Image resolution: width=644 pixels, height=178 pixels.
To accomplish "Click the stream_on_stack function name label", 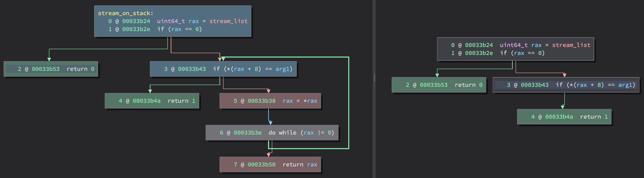I will [124, 13].
